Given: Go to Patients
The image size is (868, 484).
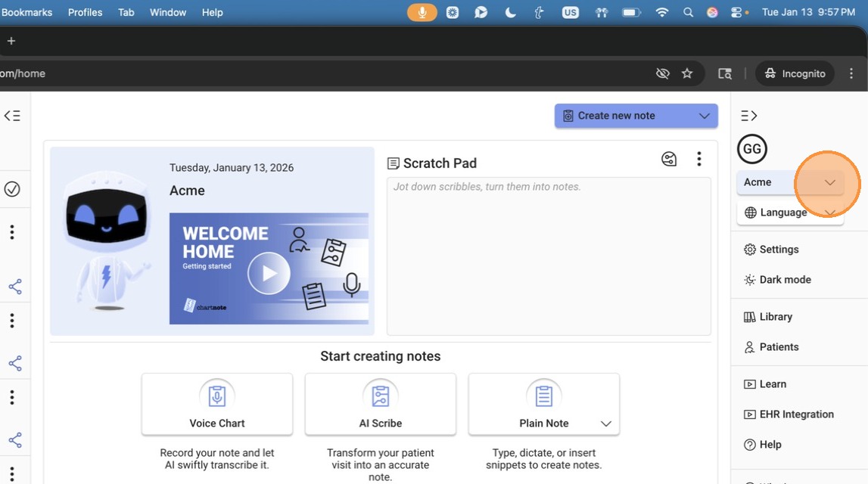Looking at the screenshot, I should 771,347.
